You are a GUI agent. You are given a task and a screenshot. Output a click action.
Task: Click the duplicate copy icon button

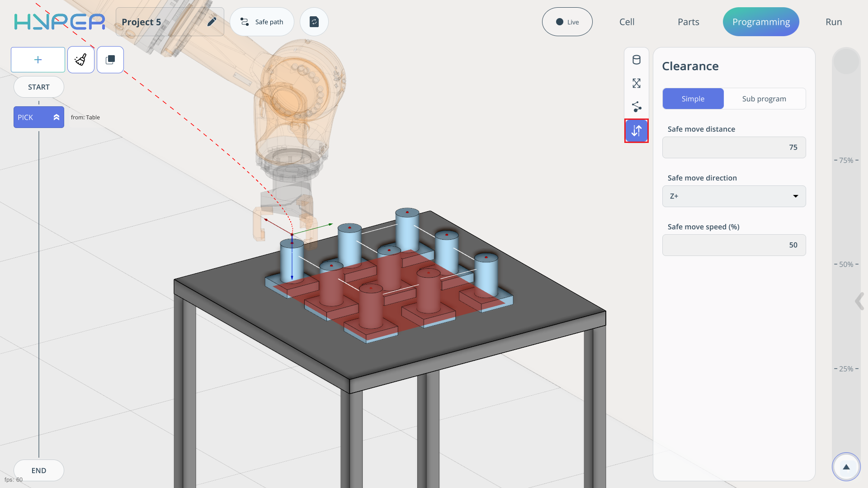(x=110, y=60)
